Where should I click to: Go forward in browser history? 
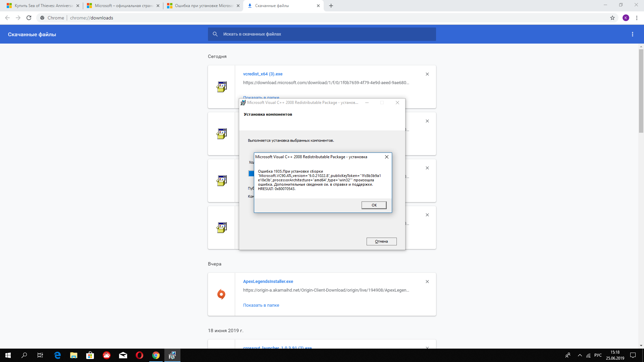(18, 18)
